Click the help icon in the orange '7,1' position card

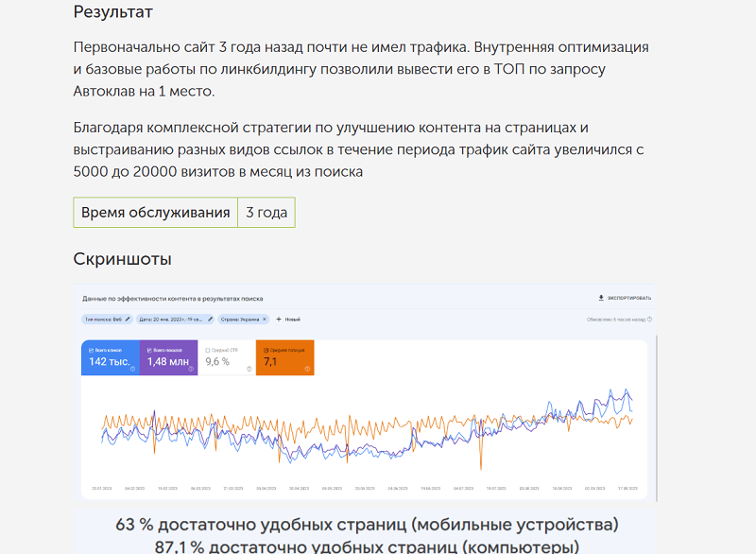click(307, 369)
